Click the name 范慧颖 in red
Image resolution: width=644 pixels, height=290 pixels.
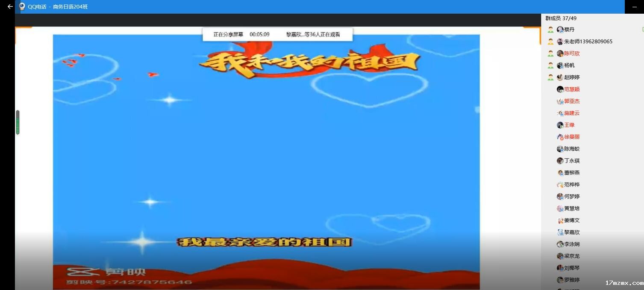572,89
